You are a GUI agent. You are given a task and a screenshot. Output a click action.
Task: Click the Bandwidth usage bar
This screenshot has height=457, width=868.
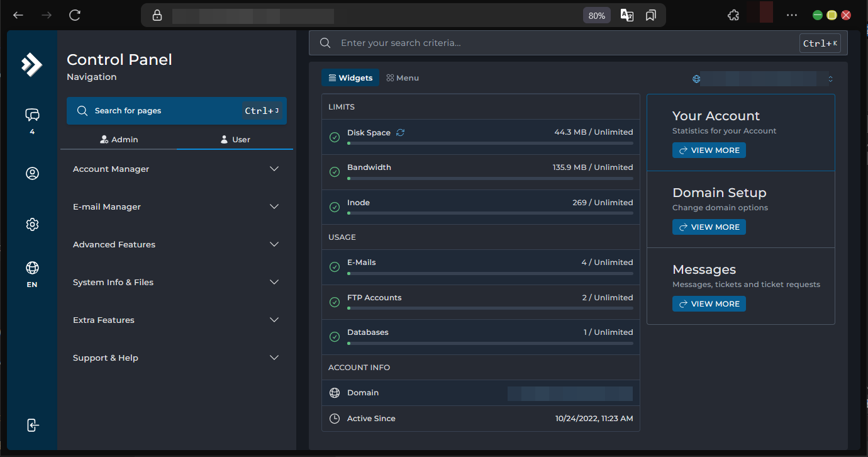point(490,179)
